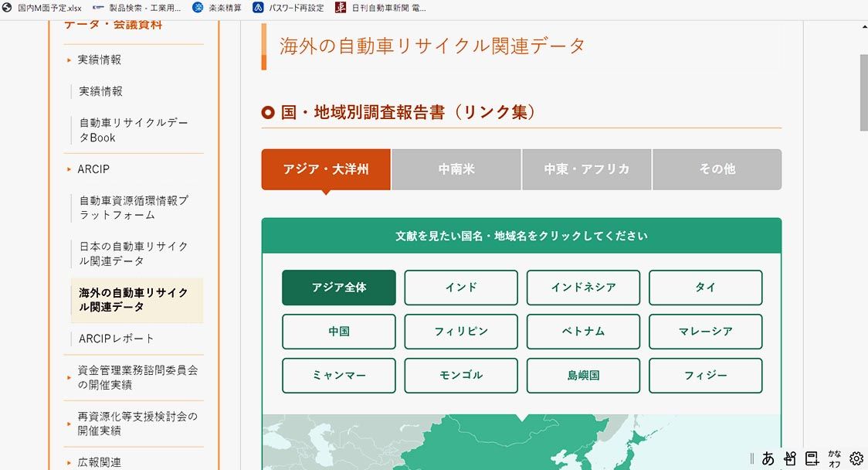The image size is (868, 470).
Task: Open the IME pad tool icon
Action: click(789, 458)
